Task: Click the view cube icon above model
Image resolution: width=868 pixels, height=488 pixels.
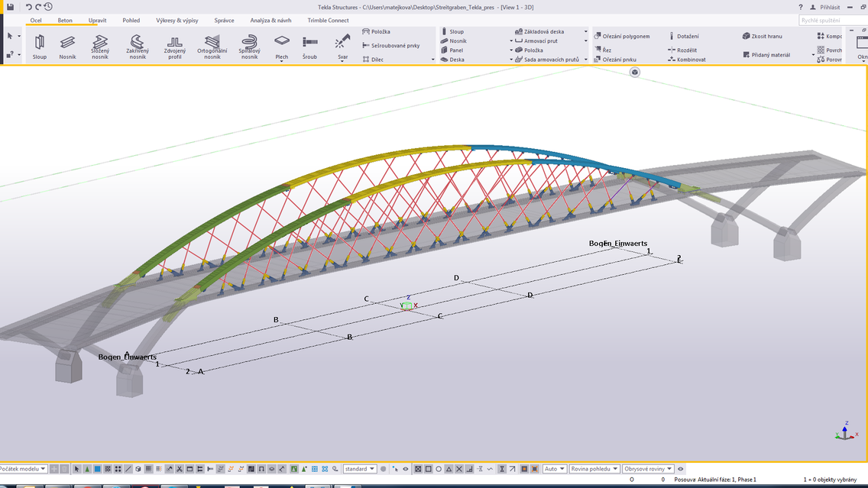Action: [635, 72]
